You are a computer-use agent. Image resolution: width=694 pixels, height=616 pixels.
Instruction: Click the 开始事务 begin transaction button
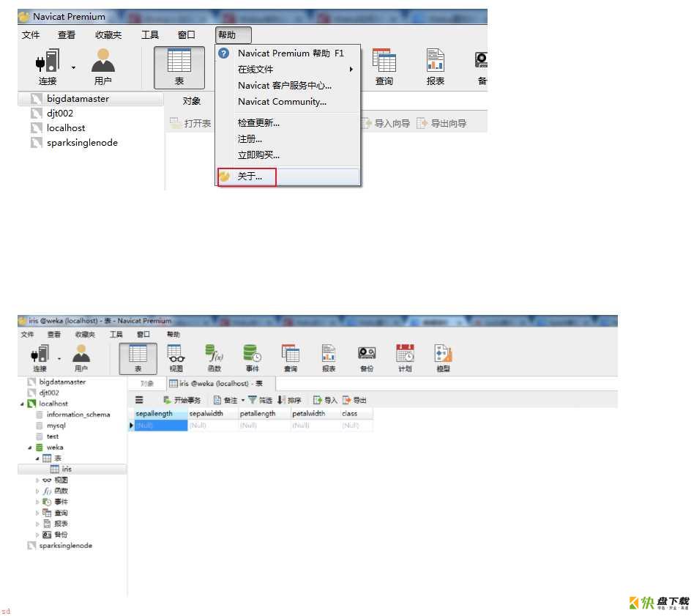182,401
